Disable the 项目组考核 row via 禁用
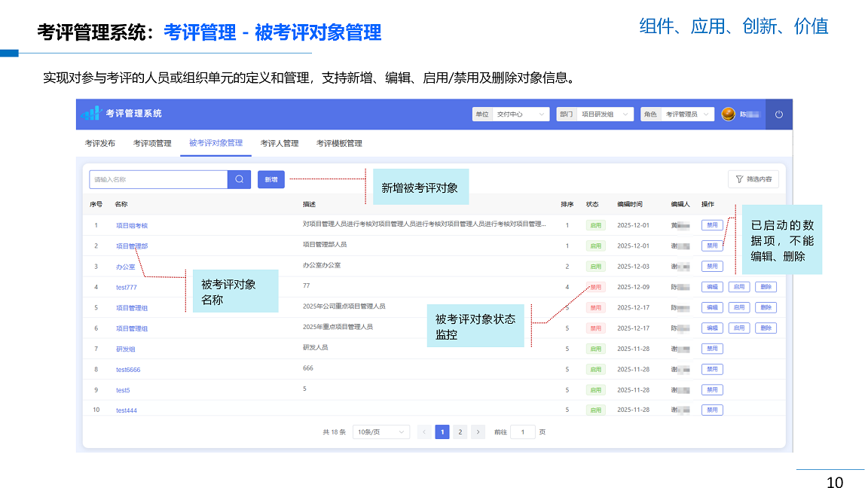This screenshot has height=488, width=868. pos(711,225)
